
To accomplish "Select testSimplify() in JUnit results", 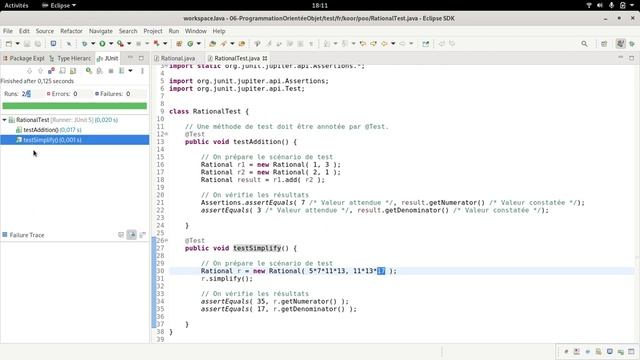I will 75,140.
